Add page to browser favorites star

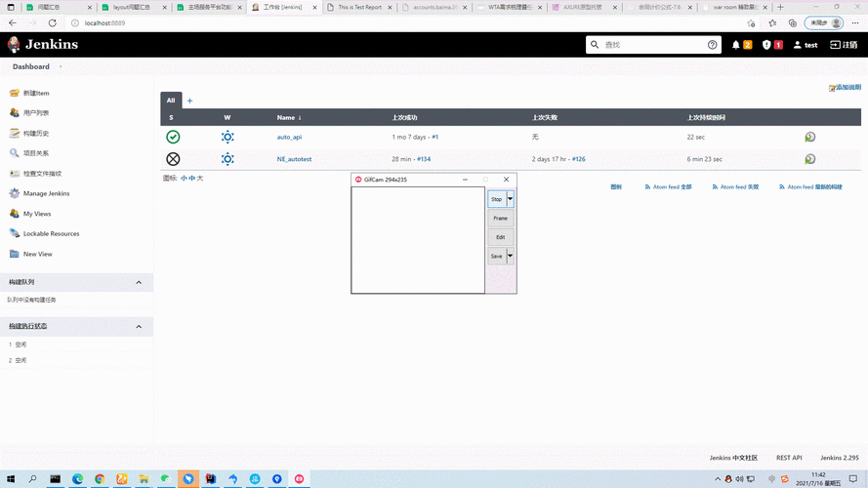pos(751,23)
